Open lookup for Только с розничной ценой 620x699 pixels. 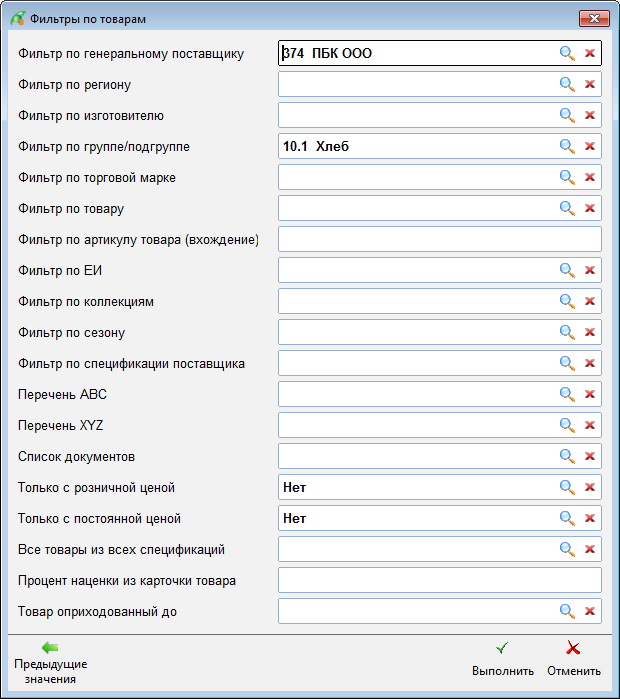(x=567, y=487)
